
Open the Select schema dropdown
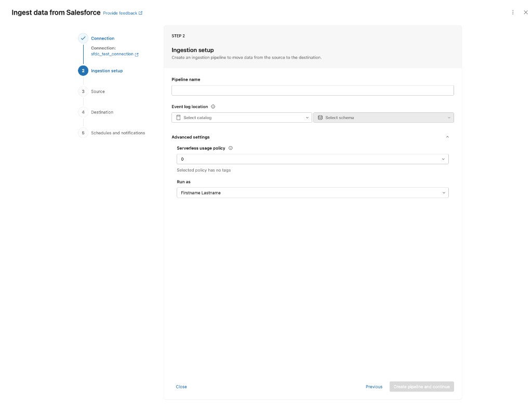pos(383,118)
